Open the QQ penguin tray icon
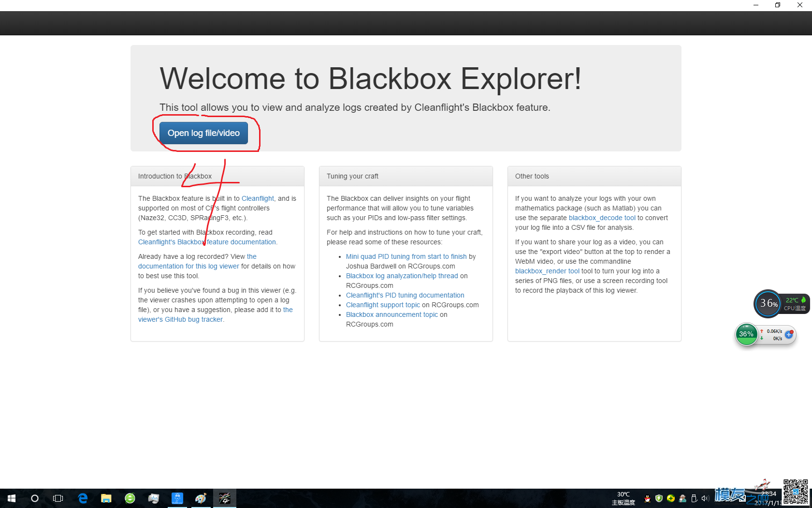Viewport: 812px width, 508px height. point(647,498)
